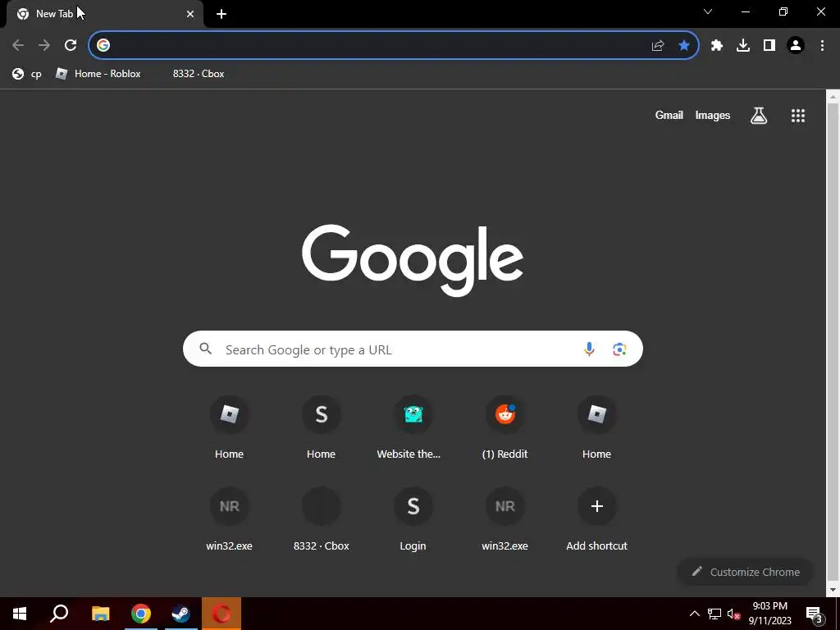The height and width of the screenshot is (630, 840).
Task: Open the profile avatar icon
Action: [796, 45]
